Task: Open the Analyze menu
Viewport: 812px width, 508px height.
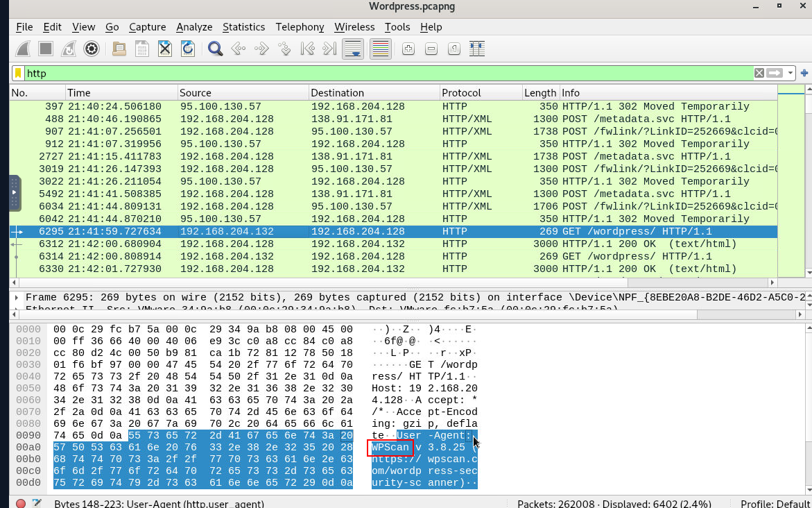Action: pyautogui.click(x=194, y=27)
